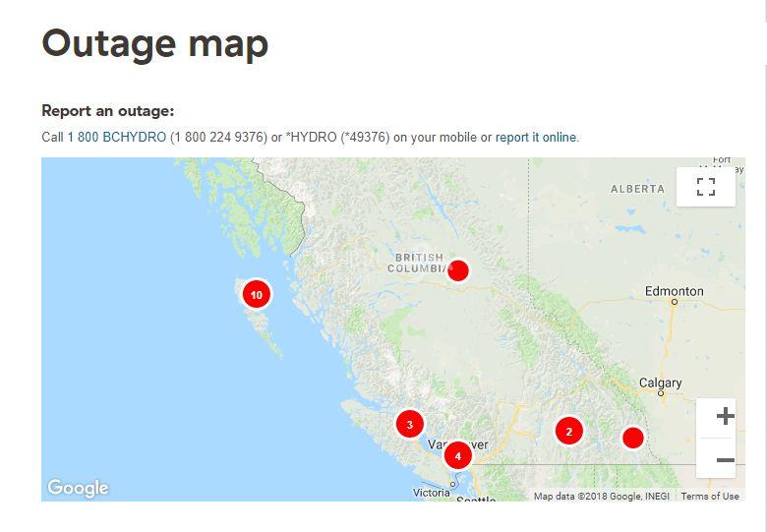Click red outage marker beside British Columbia label
Image resolution: width=767 pixels, height=532 pixels.
point(457,270)
